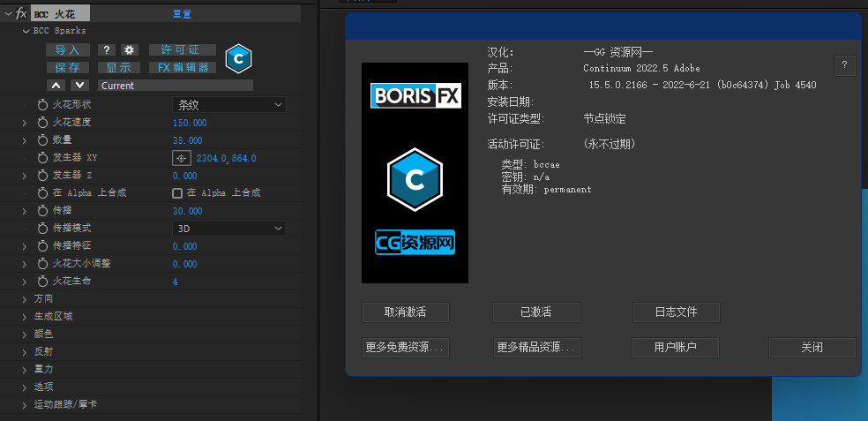The width and height of the screenshot is (868, 421).
Task: Click 火花生命 value 4
Action: click(175, 282)
